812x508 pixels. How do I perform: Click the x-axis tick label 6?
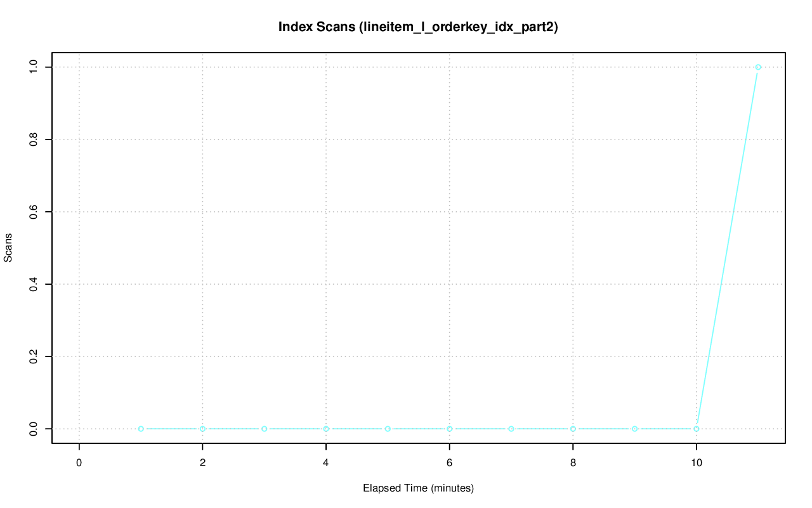(449, 463)
